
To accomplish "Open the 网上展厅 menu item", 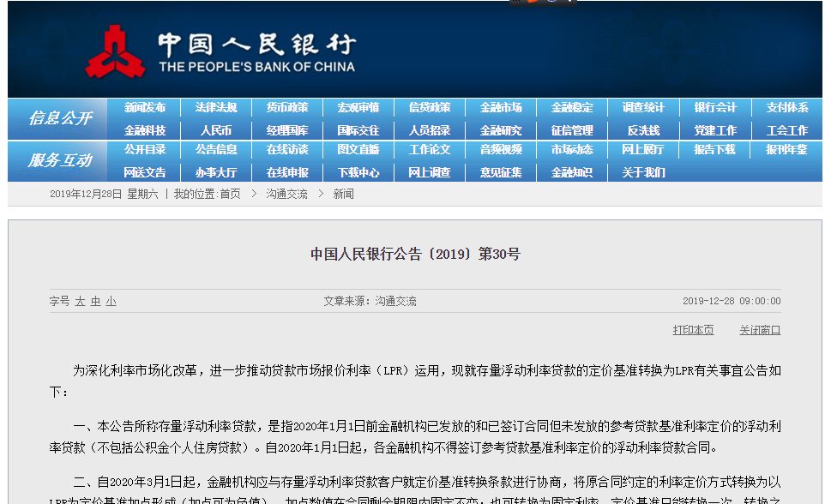I will [643, 150].
